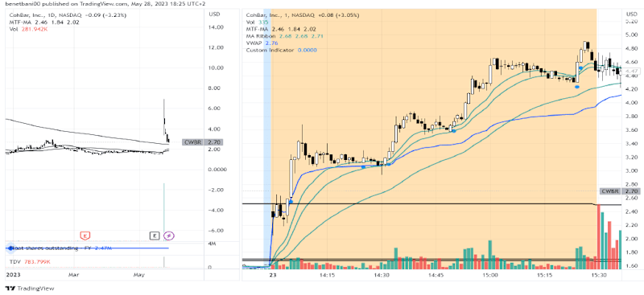Open the TradingView logo link

[x=29, y=289]
